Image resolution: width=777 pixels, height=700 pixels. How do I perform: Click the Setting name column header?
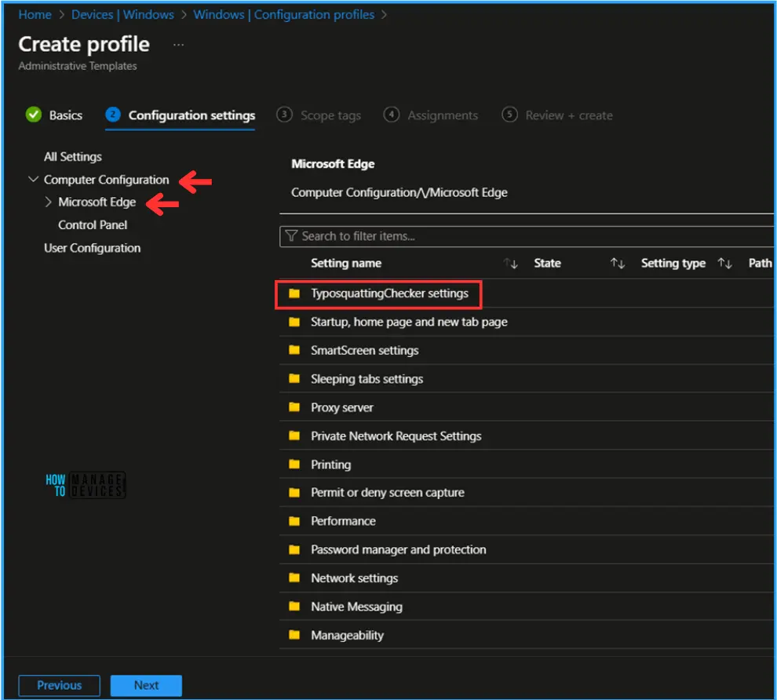(346, 263)
